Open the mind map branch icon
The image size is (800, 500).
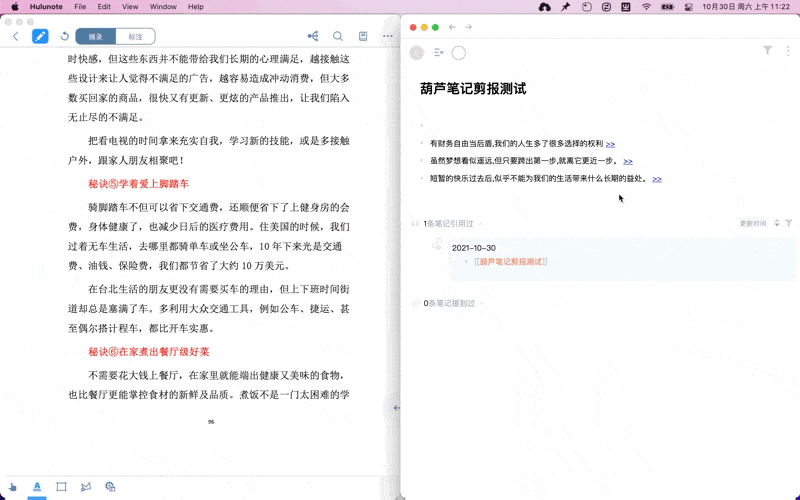click(313, 36)
